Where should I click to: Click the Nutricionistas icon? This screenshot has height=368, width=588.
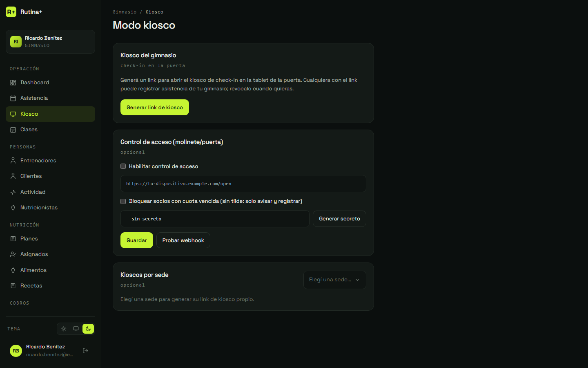(x=13, y=208)
